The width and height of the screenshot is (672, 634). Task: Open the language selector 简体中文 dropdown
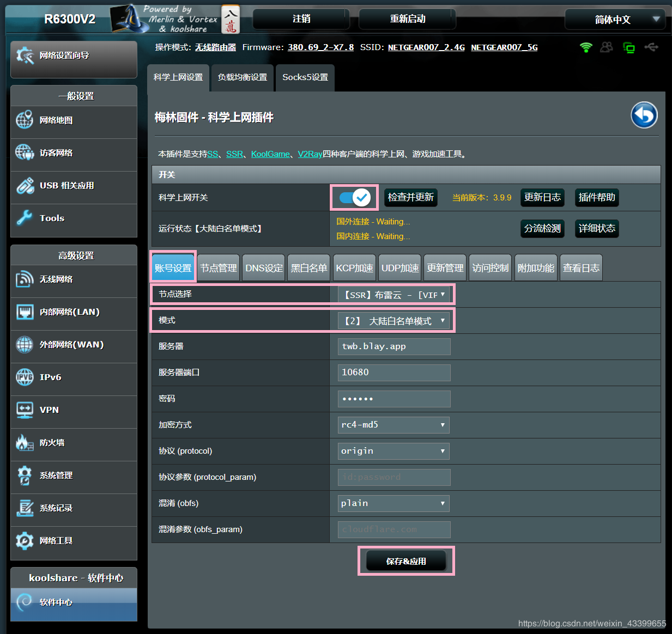614,20
